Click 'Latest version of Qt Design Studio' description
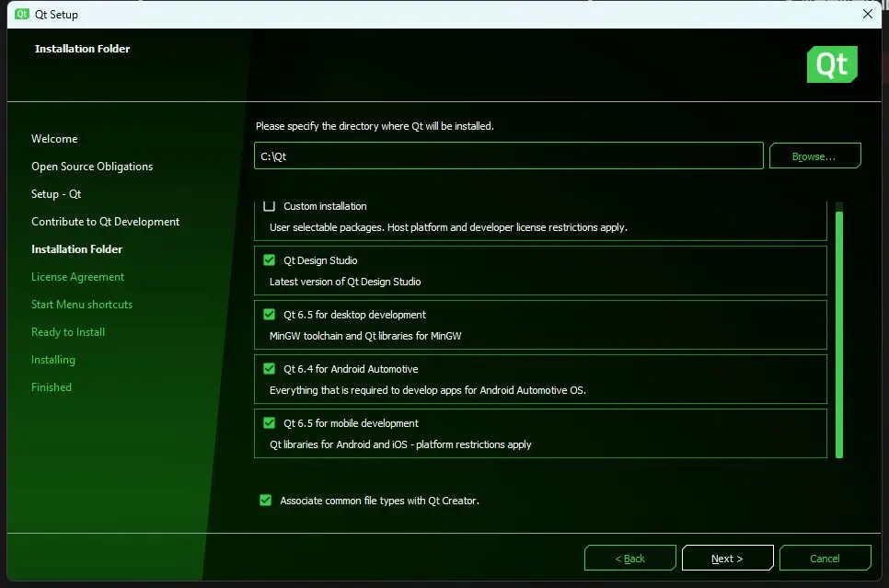The image size is (889, 588). click(x=345, y=282)
